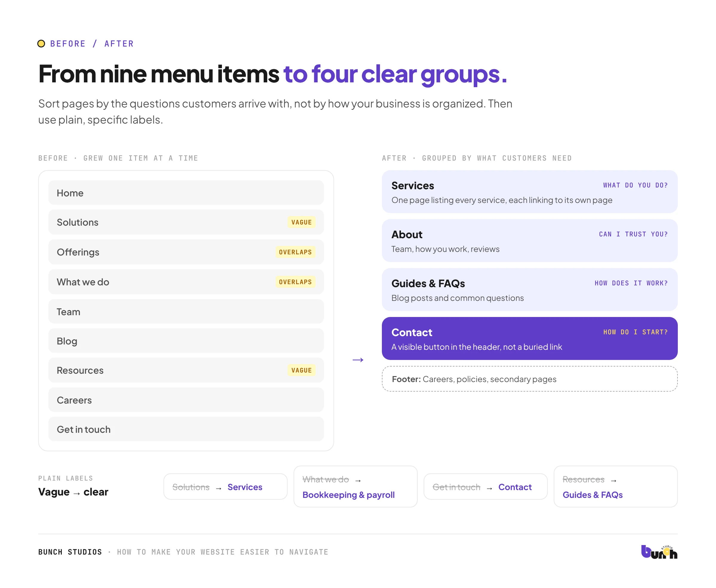
Task: Click the VAGUE tag on Resources
Action: click(x=301, y=370)
